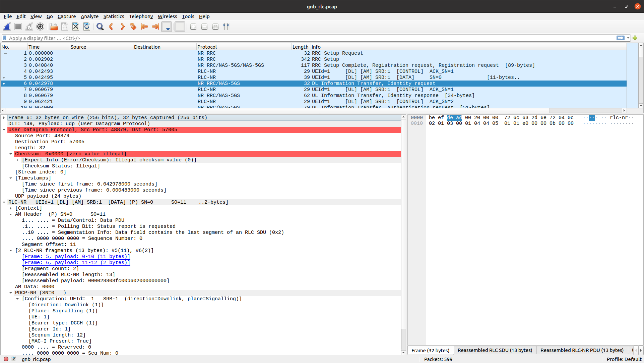Click Resize columns toolbar icon

click(227, 27)
